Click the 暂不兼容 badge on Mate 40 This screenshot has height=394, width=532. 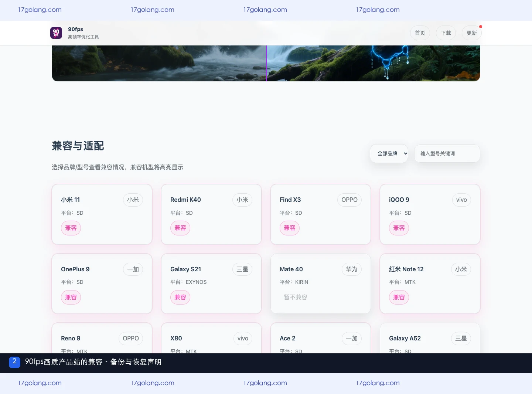coord(296,298)
